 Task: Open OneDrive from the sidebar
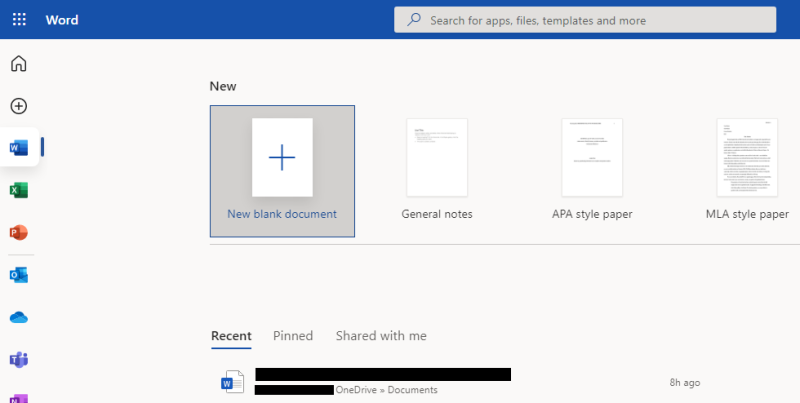(x=19, y=317)
